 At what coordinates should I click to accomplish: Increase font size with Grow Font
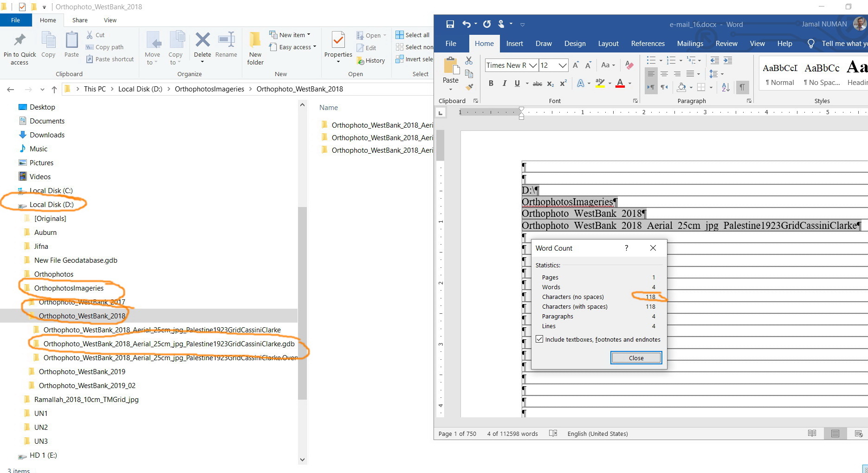coord(576,65)
